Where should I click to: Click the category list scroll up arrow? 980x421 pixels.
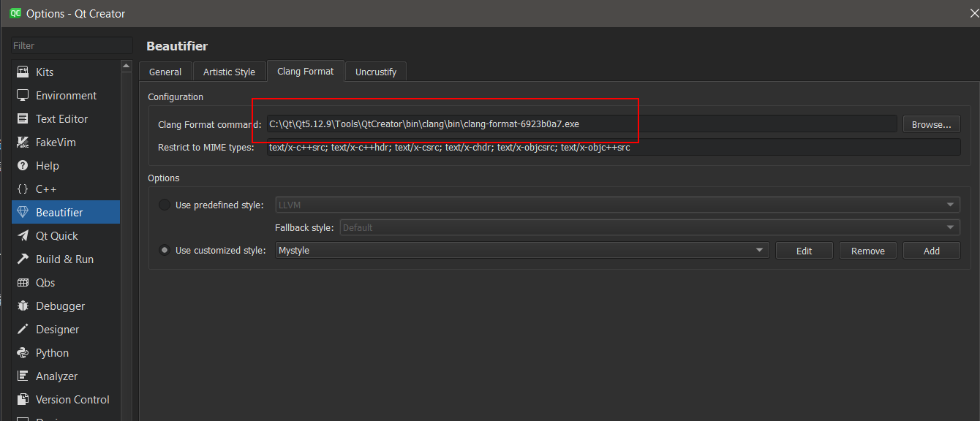tap(127, 66)
